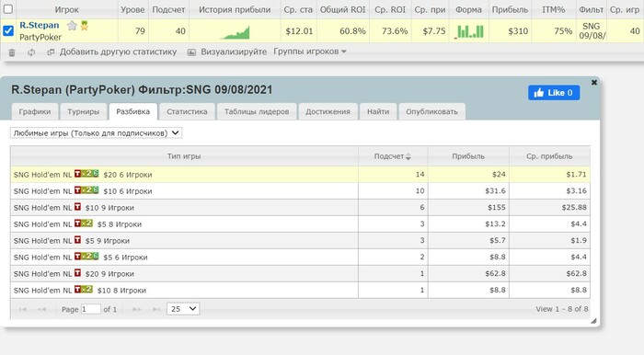Click the View 1 - 8 of 8 text

(x=561, y=309)
